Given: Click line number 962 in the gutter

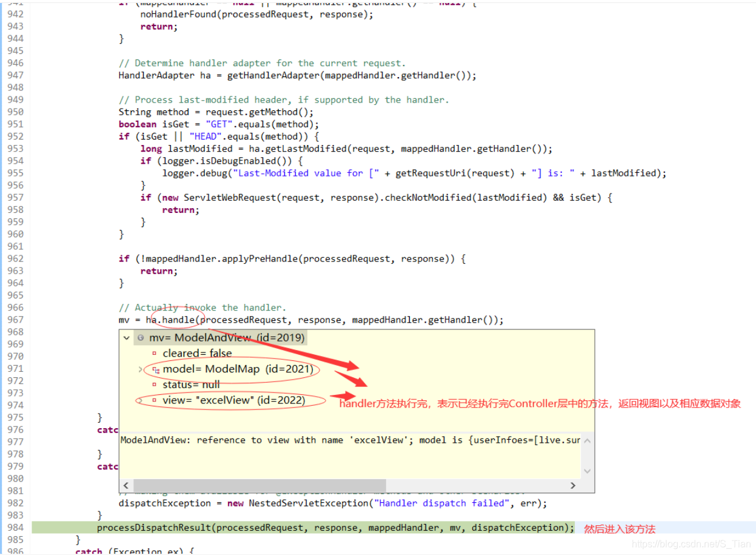Looking at the screenshot, I should pyautogui.click(x=15, y=258).
